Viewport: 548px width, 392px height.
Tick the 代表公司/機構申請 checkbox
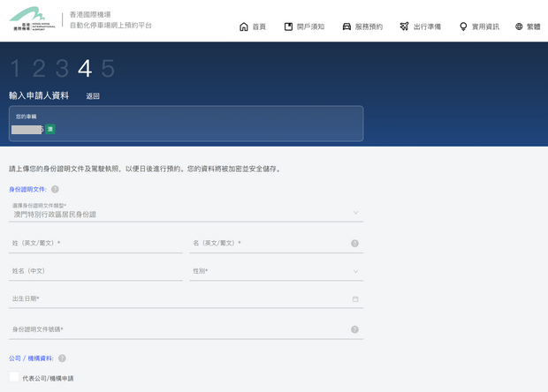point(14,377)
